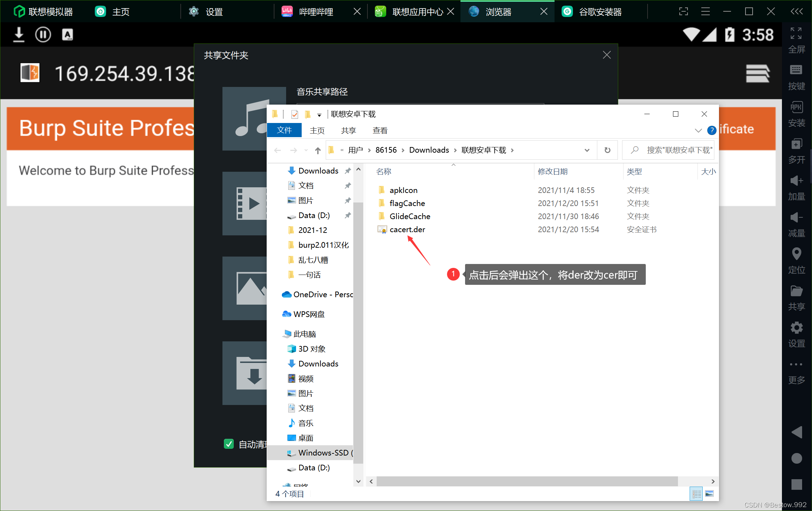The image size is (812, 511).
Task: Click the Explorer back navigation arrow
Action: [278, 151]
